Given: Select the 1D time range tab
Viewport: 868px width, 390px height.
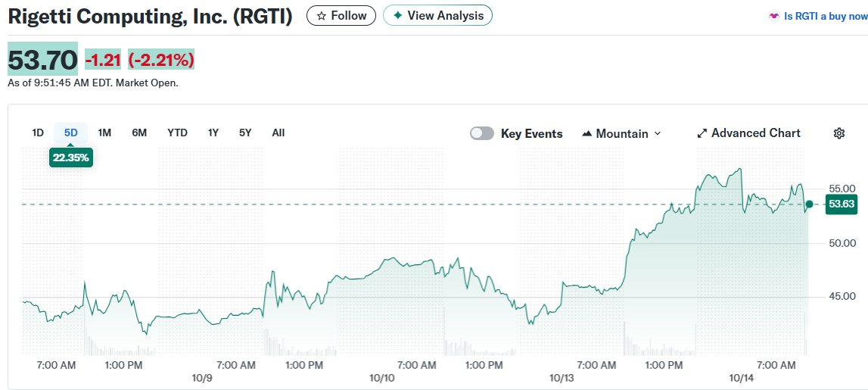Looking at the screenshot, I should tap(38, 133).
